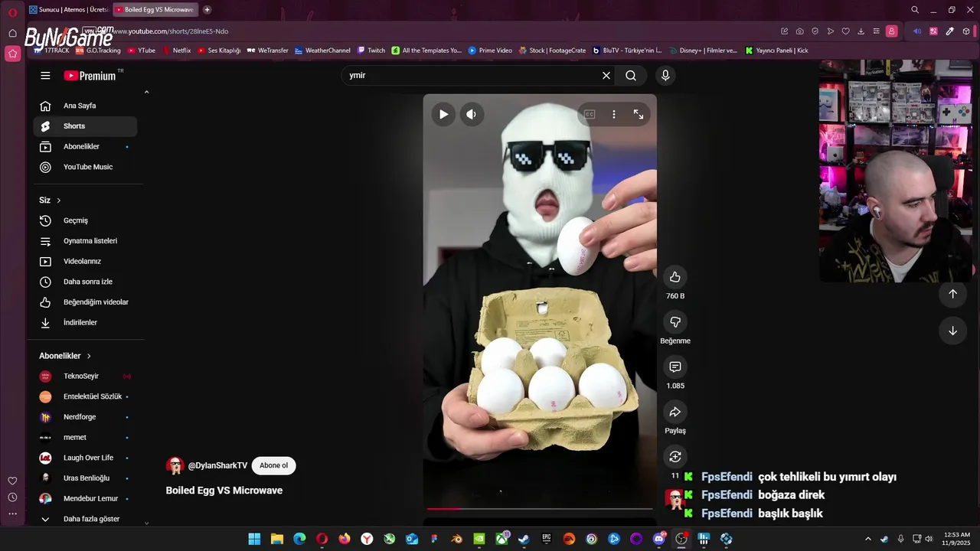Subscribe with the Abone ol button

click(x=274, y=465)
